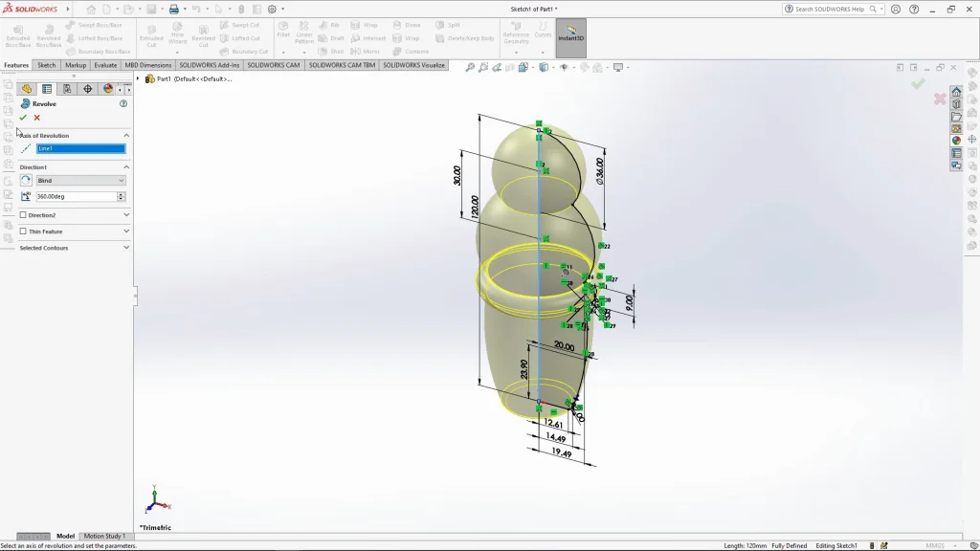Image resolution: width=980 pixels, height=551 pixels.
Task: Switch to the Evaluate tab
Action: point(105,65)
